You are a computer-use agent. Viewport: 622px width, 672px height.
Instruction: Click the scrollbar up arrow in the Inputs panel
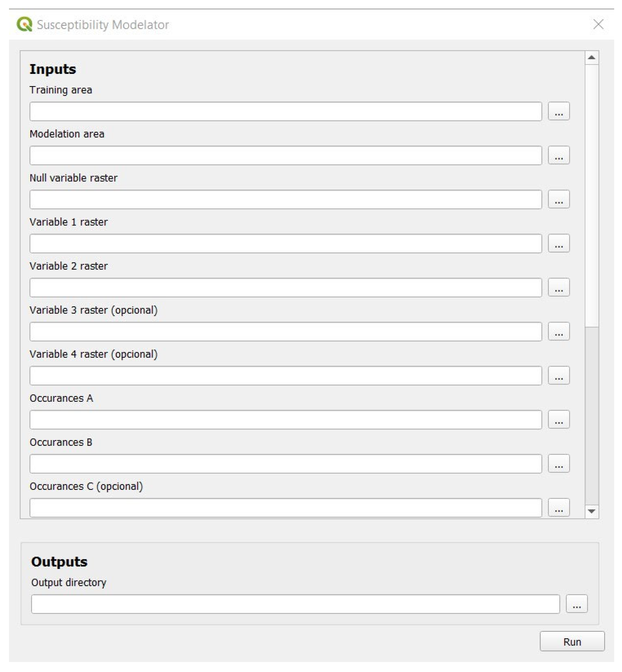[591, 58]
